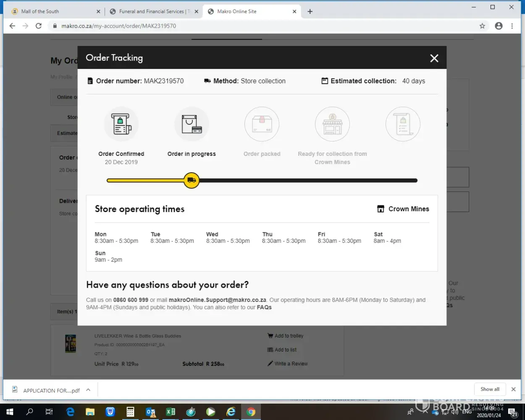The width and height of the screenshot is (525, 420).
Task: Bookmark this page with star icon
Action: tap(482, 26)
